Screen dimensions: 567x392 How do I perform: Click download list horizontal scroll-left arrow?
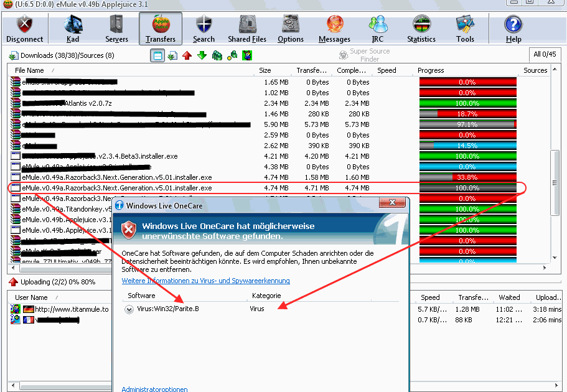tap(13, 268)
